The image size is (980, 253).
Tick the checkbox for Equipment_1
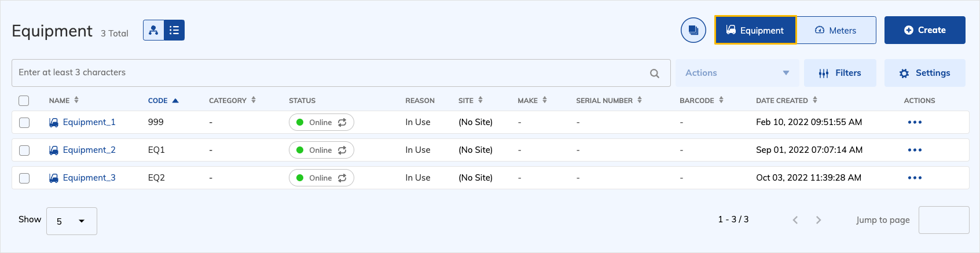(x=24, y=122)
